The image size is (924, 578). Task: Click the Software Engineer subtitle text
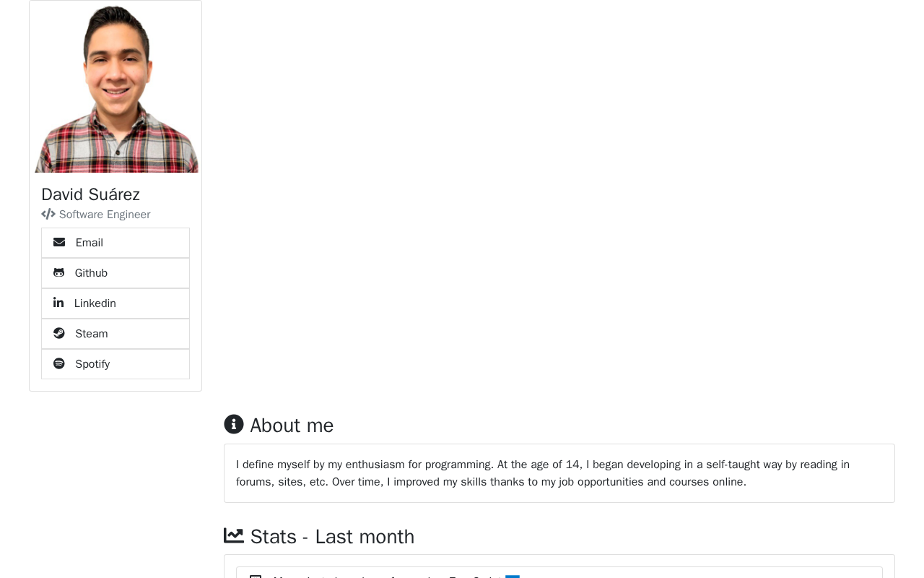(x=105, y=215)
